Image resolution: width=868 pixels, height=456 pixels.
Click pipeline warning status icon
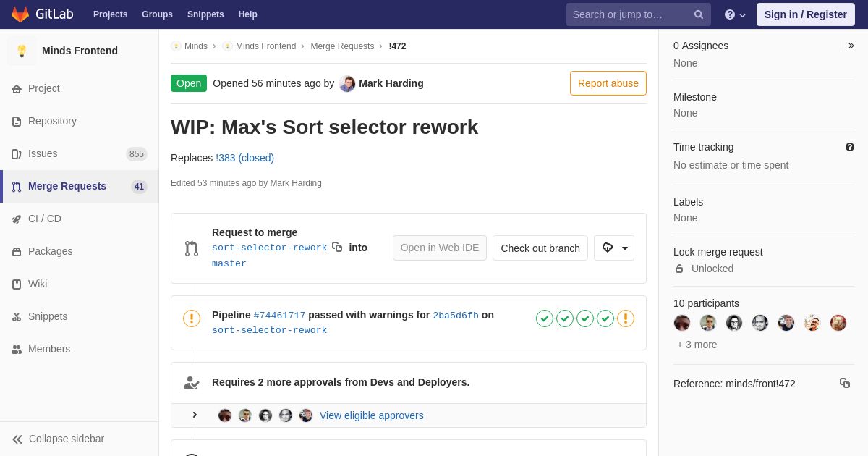pyautogui.click(x=192, y=318)
